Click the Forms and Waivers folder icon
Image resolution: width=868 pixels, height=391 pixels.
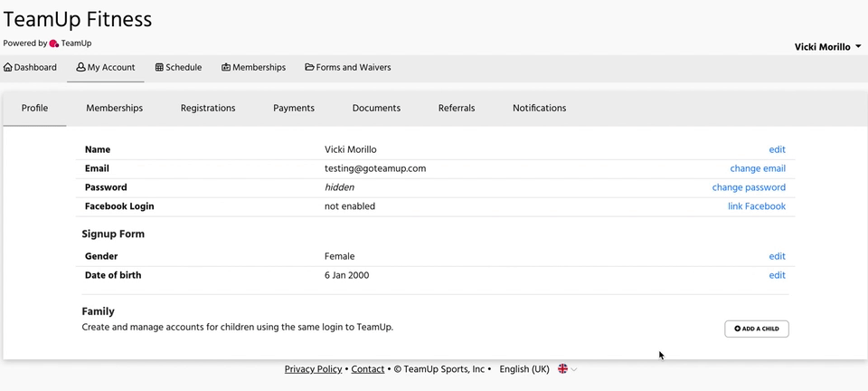[309, 68]
